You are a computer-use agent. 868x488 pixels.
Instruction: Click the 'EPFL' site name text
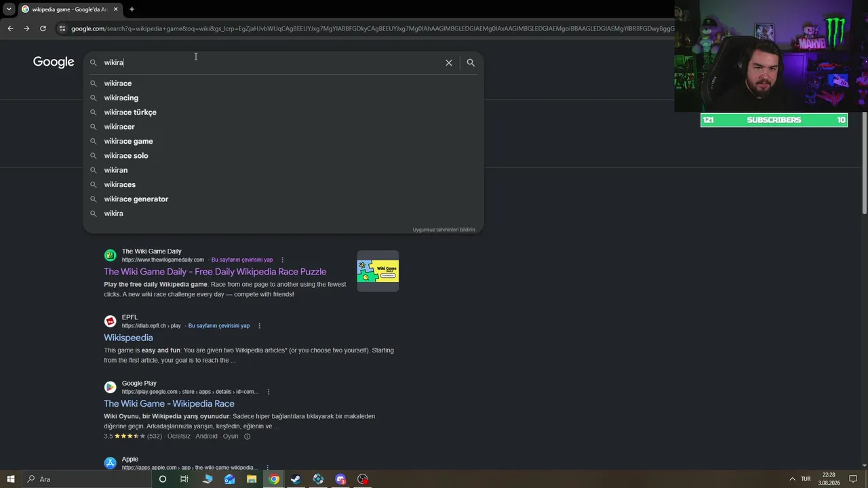(x=130, y=317)
